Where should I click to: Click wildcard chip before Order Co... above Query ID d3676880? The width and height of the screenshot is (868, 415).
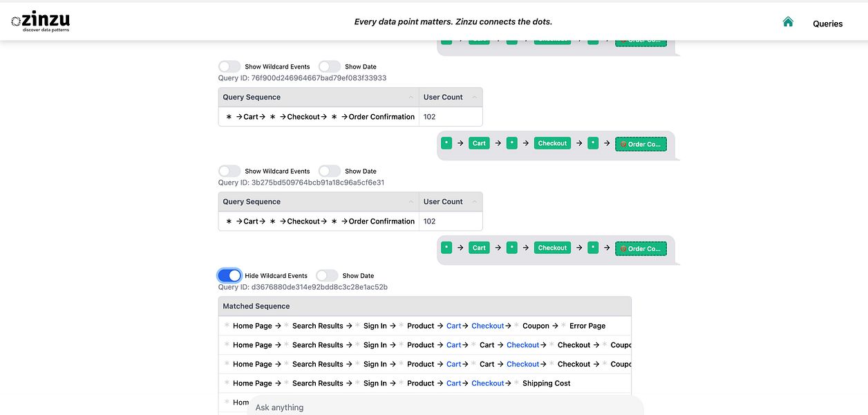click(593, 248)
